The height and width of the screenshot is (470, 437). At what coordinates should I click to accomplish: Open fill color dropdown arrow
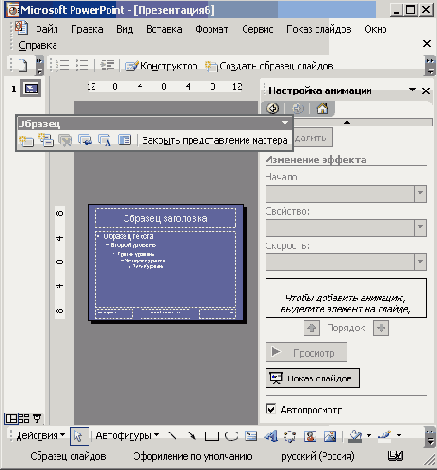click(x=369, y=435)
